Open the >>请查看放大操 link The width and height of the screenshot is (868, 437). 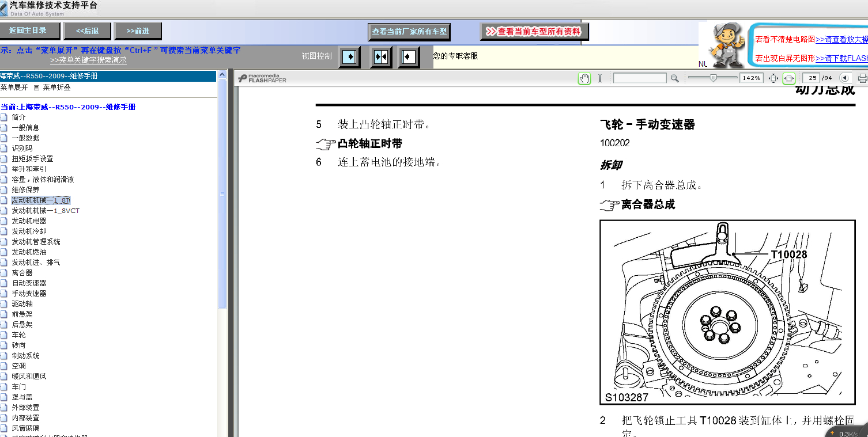(x=842, y=40)
